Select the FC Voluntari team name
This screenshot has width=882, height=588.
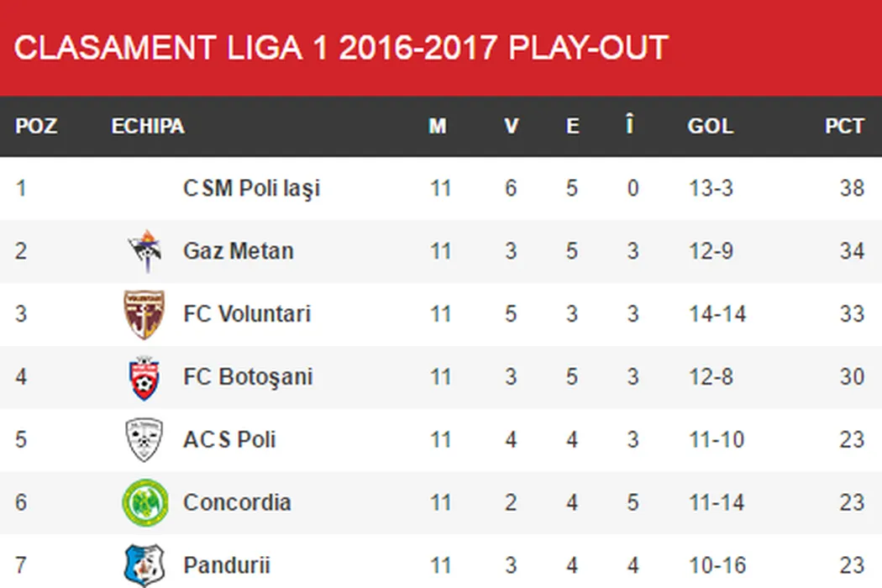click(x=247, y=314)
